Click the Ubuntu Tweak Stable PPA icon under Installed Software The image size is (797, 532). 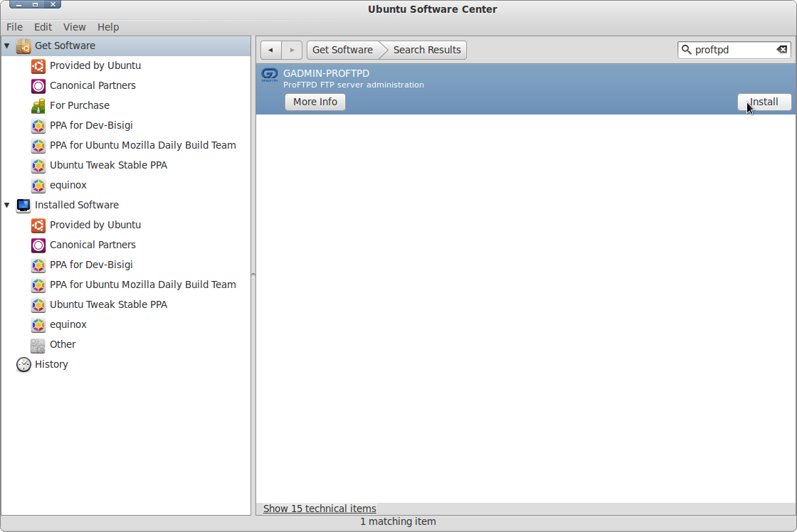click(x=38, y=305)
